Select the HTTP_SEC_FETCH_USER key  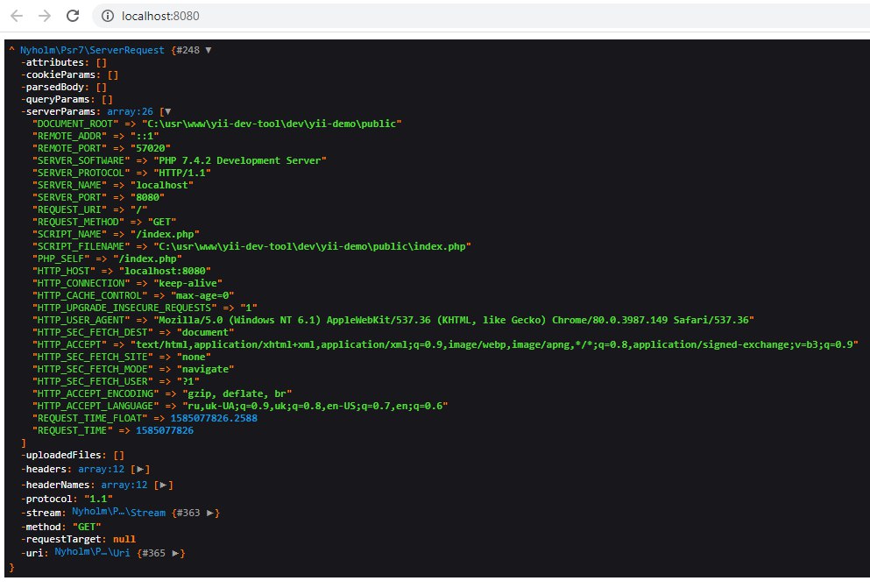click(x=92, y=381)
